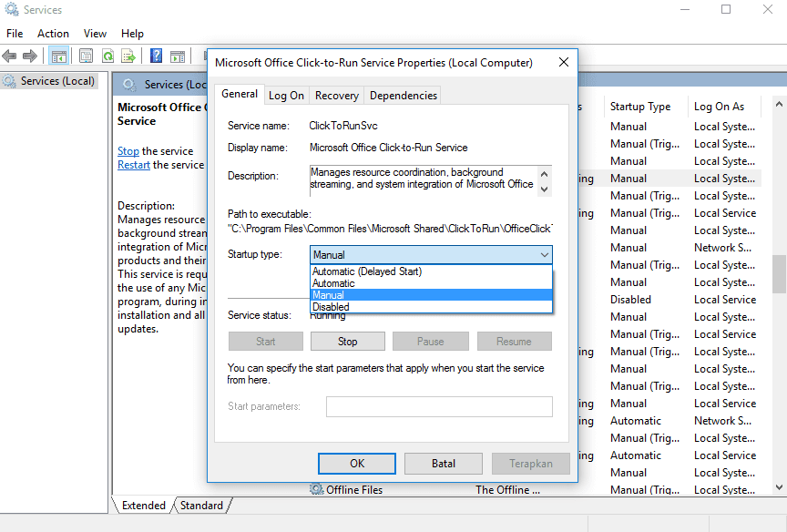Click Description box scroll down arrow

coord(544,189)
